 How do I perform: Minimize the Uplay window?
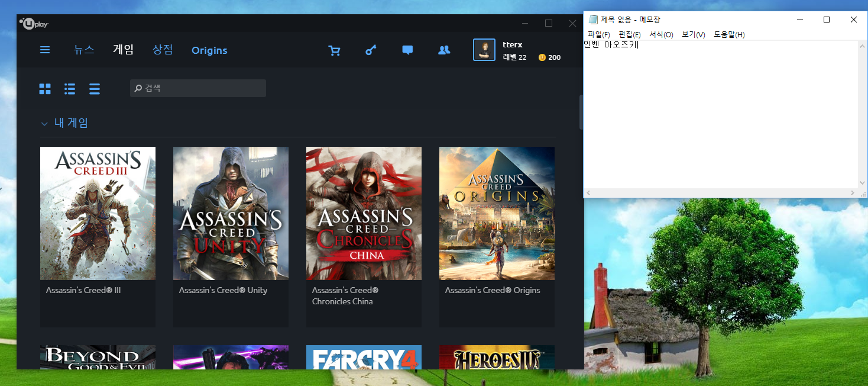[x=526, y=23]
